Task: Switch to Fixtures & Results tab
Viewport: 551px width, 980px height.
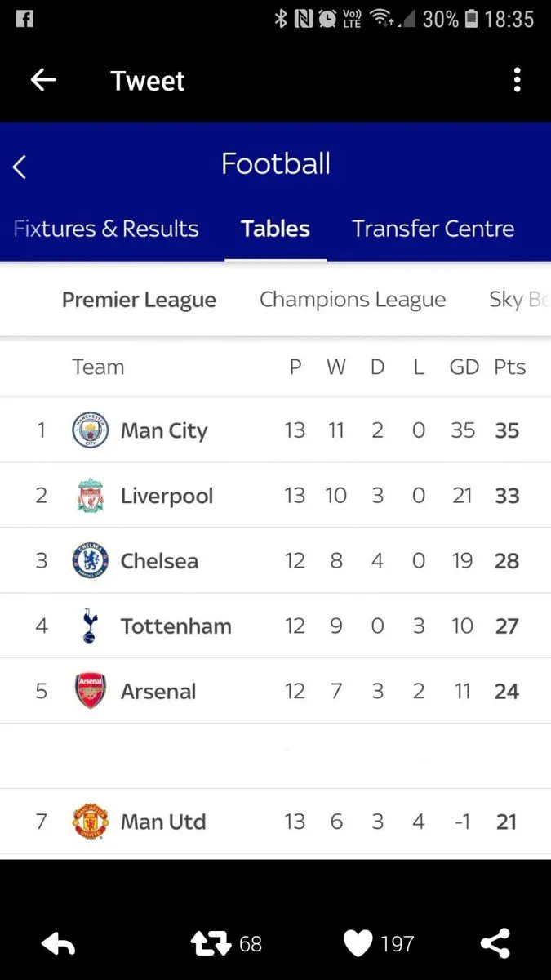Action: point(106,229)
